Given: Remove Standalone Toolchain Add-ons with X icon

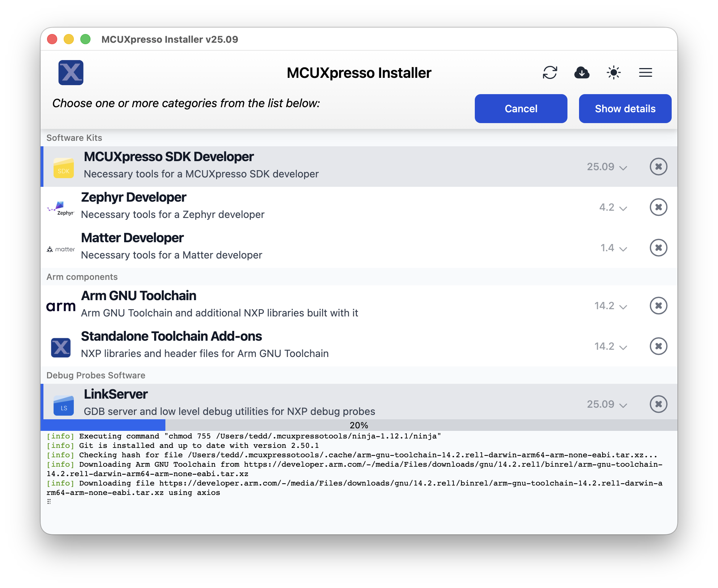Looking at the screenshot, I should [658, 346].
